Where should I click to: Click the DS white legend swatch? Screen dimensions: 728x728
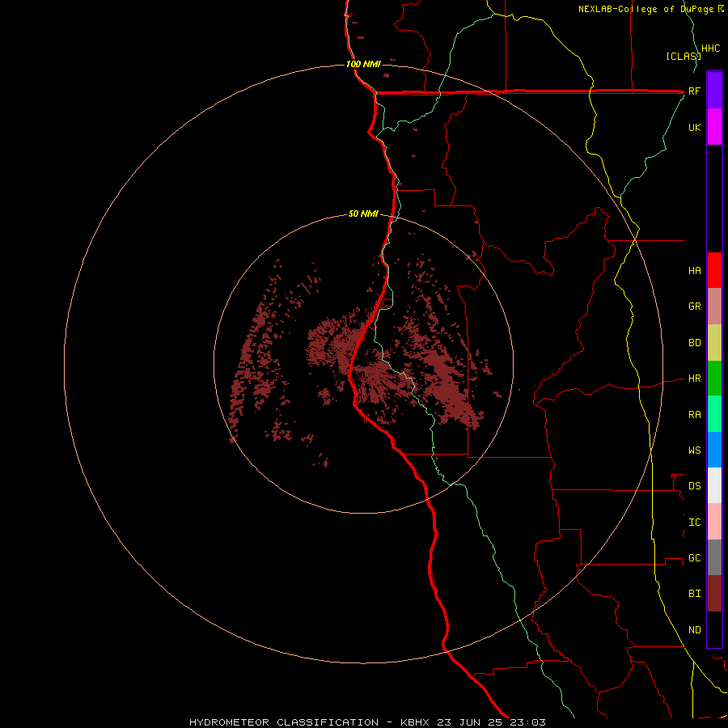714,485
